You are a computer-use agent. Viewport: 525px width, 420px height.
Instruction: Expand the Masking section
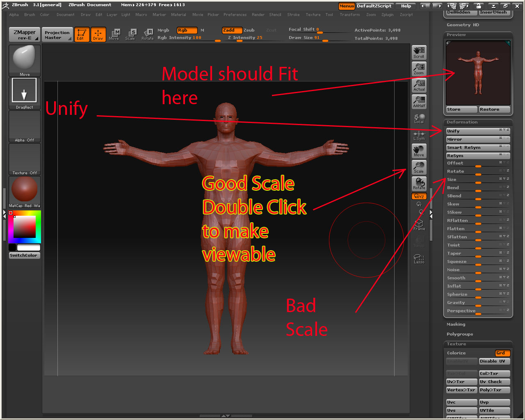456,324
